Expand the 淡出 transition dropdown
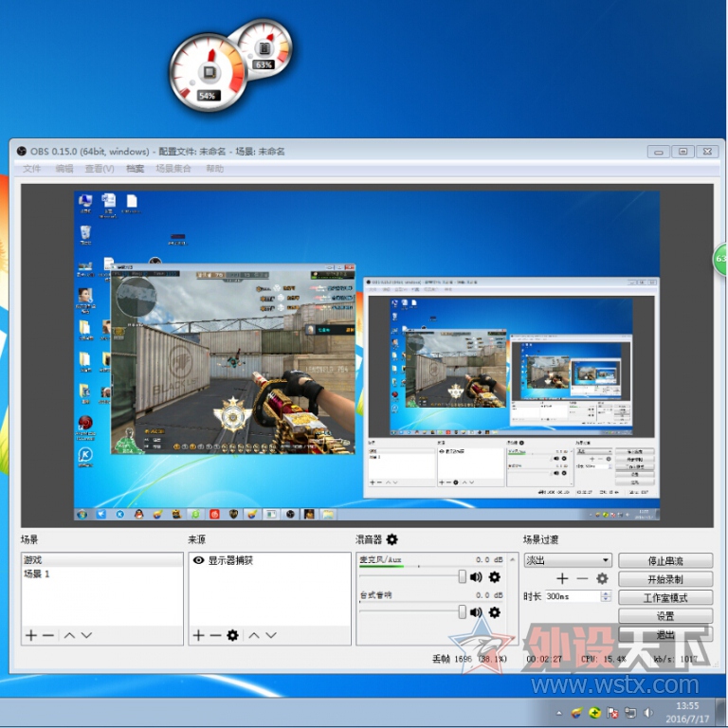Image resolution: width=728 pixels, height=728 pixels. [x=606, y=560]
